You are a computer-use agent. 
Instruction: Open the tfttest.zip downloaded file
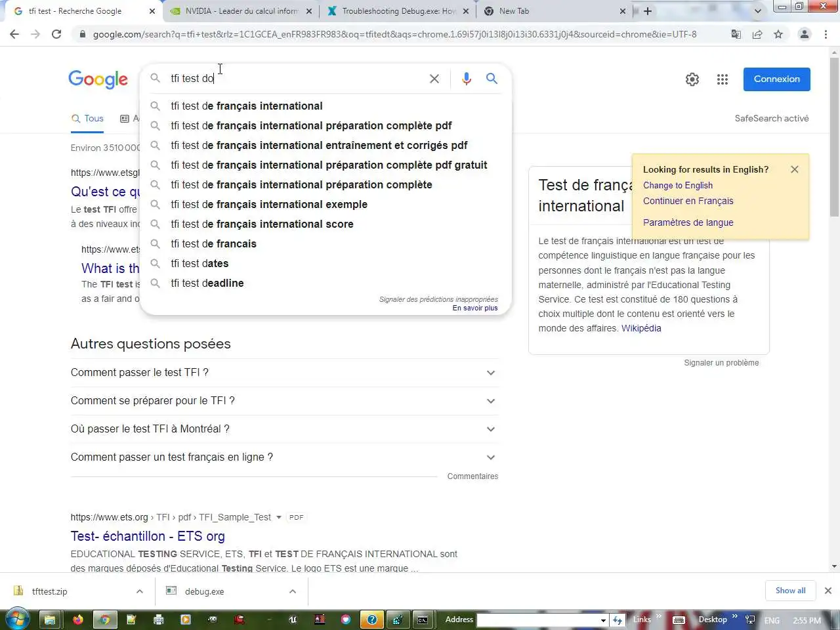click(x=50, y=591)
